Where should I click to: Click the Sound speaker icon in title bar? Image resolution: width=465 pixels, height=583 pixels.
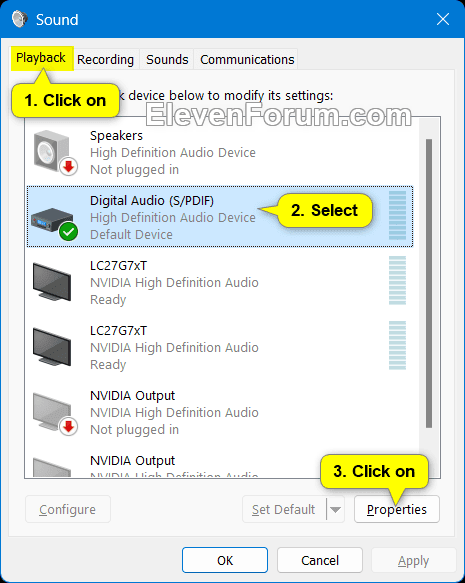(19, 19)
